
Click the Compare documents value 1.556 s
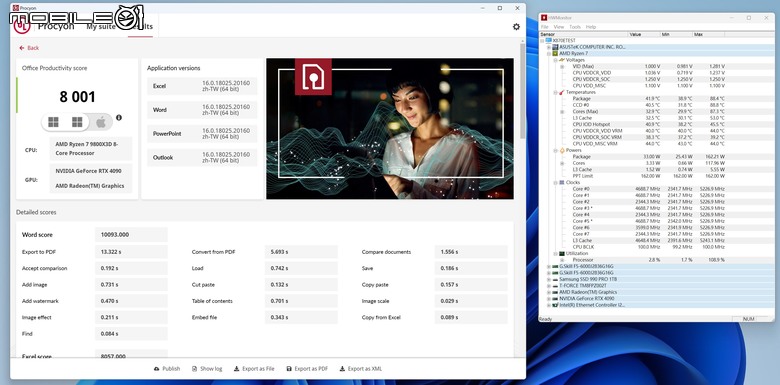[471, 252]
